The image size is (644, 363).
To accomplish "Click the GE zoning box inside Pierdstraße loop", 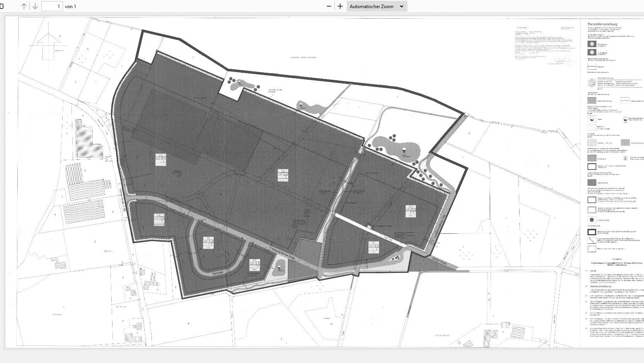I will click(208, 243).
